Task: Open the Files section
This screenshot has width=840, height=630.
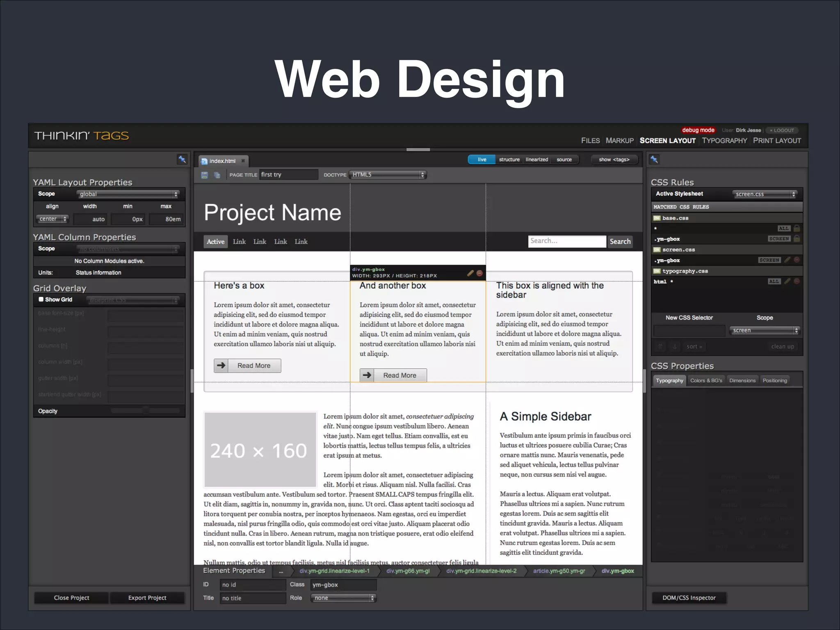Action: coord(590,141)
